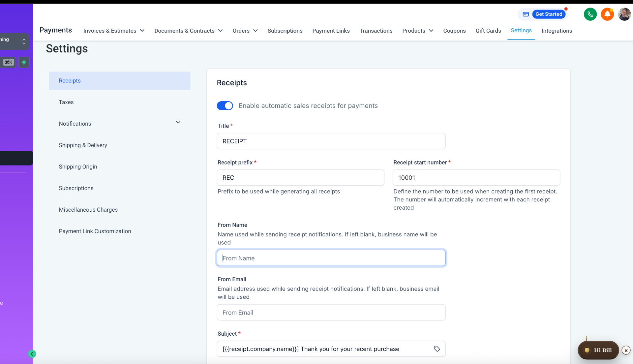Open Subscriptions in settings sidebar
The height and width of the screenshot is (364, 633).
[120, 188]
